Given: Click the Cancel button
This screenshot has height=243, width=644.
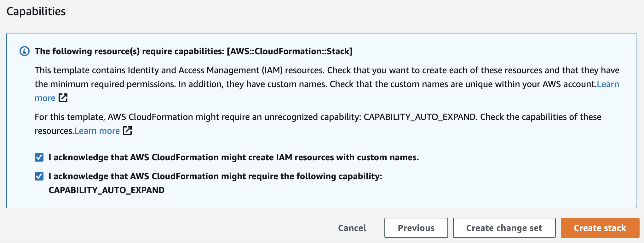Looking at the screenshot, I should 352,228.
